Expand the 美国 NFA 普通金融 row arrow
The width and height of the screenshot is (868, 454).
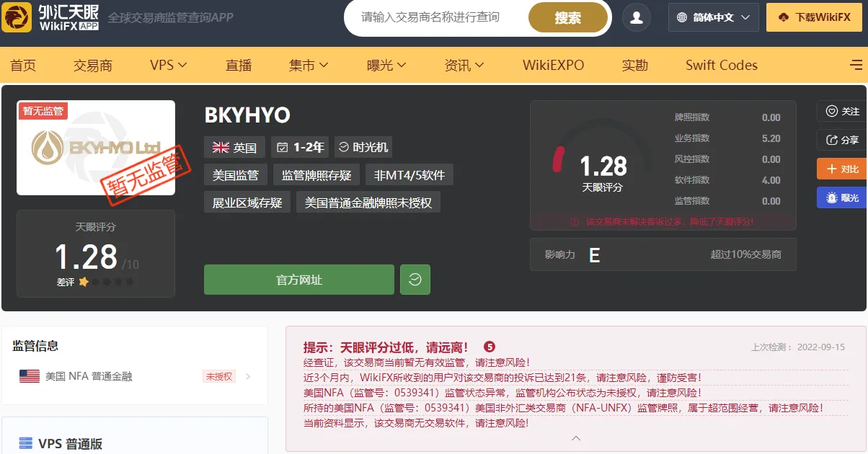click(248, 376)
